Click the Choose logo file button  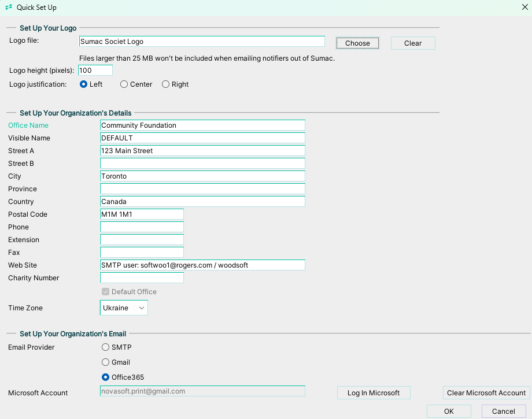(357, 43)
